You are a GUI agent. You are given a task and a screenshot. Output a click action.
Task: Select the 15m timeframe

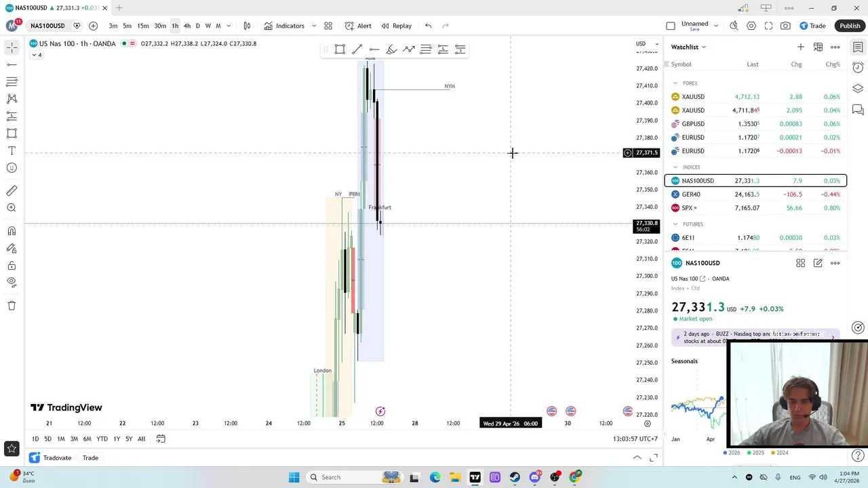(143, 26)
